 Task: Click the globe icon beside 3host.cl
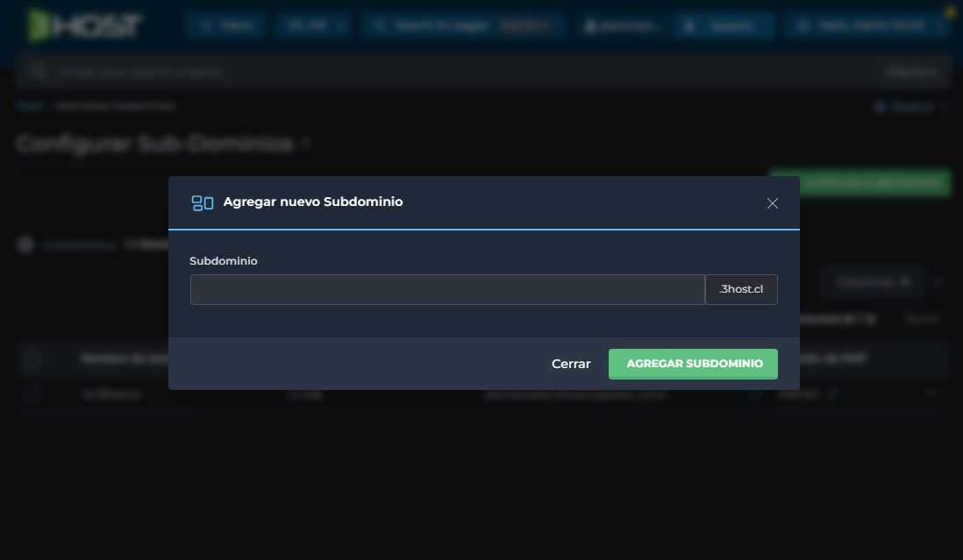coord(880,106)
